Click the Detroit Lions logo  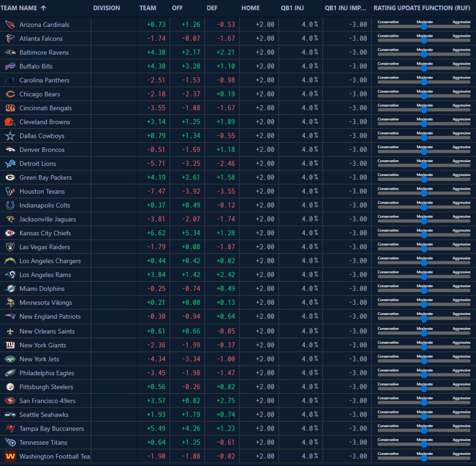pyautogui.click(x=10, y=164)
